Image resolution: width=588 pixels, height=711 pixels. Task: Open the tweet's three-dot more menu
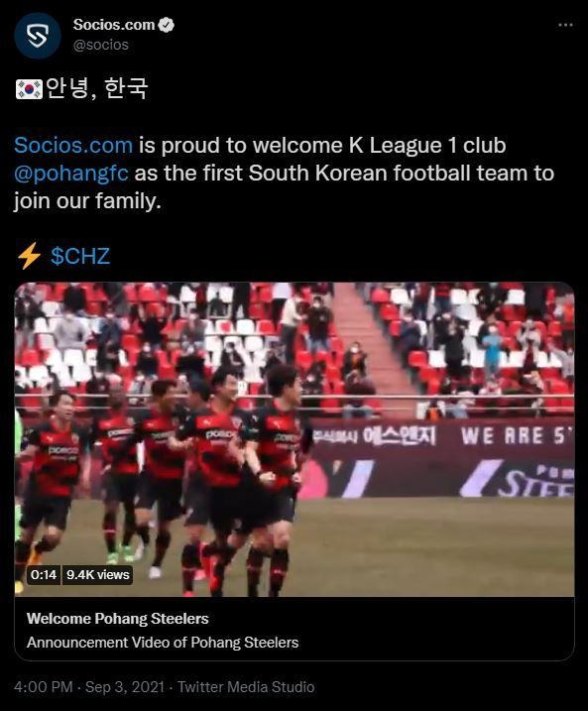coord(565,25)
